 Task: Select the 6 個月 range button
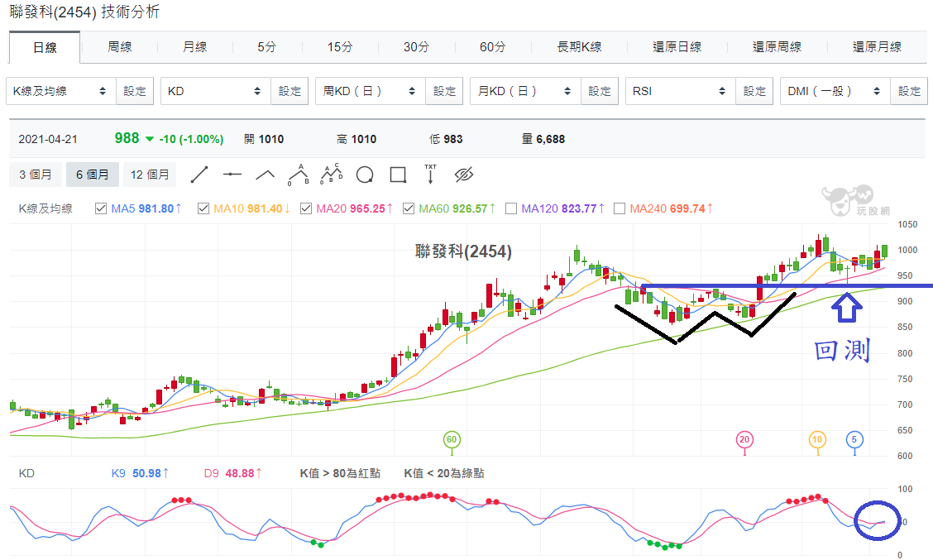tap(93, 175)
